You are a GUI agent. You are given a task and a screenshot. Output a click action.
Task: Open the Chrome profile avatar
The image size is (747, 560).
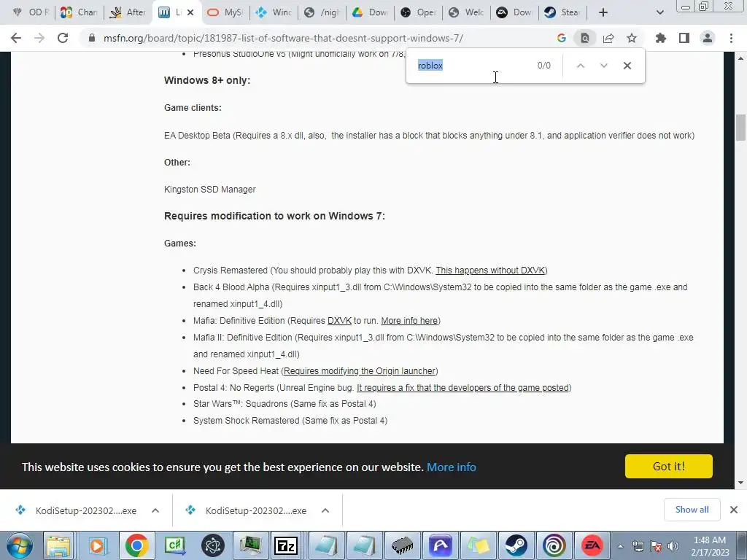pyautogui.click(x=708, y=38)
